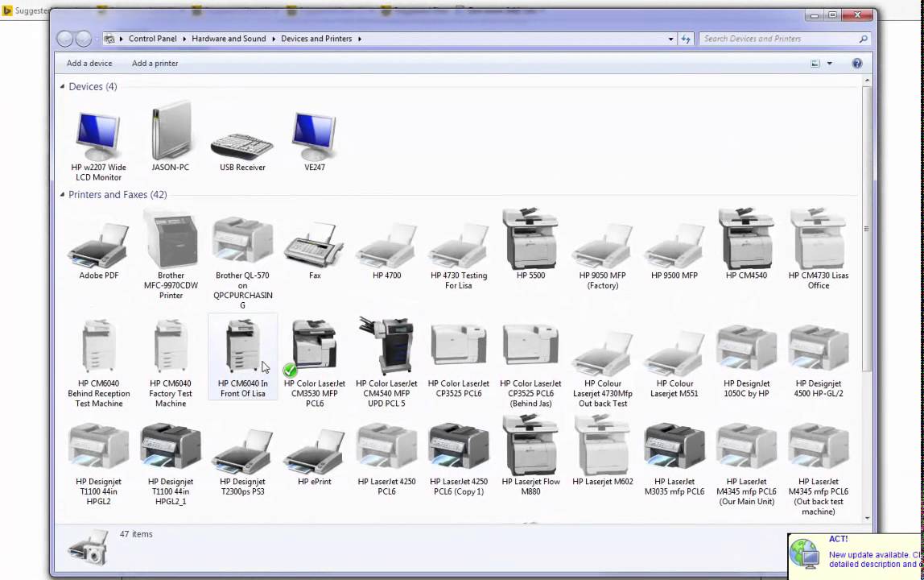The image size is (924, 580).
Task: Select the HP 9500 MFP printer
Action: 674,251
